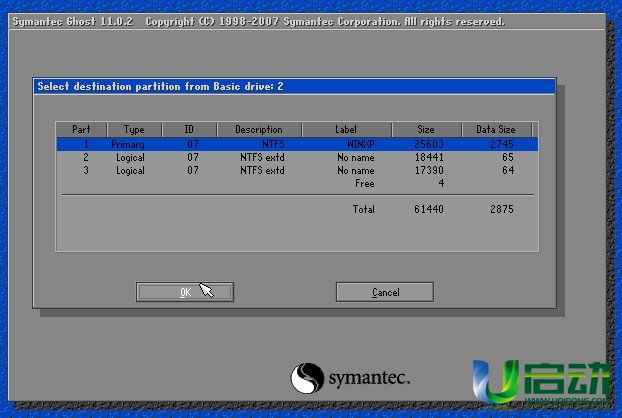Image resolution: width=622 pixels, height=418 pixels.
Task: Click the Data Size column header
Action: click(496, 130)
